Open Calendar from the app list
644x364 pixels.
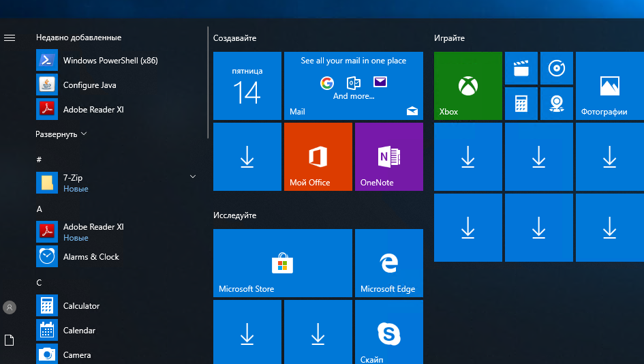tap(117, 331)
